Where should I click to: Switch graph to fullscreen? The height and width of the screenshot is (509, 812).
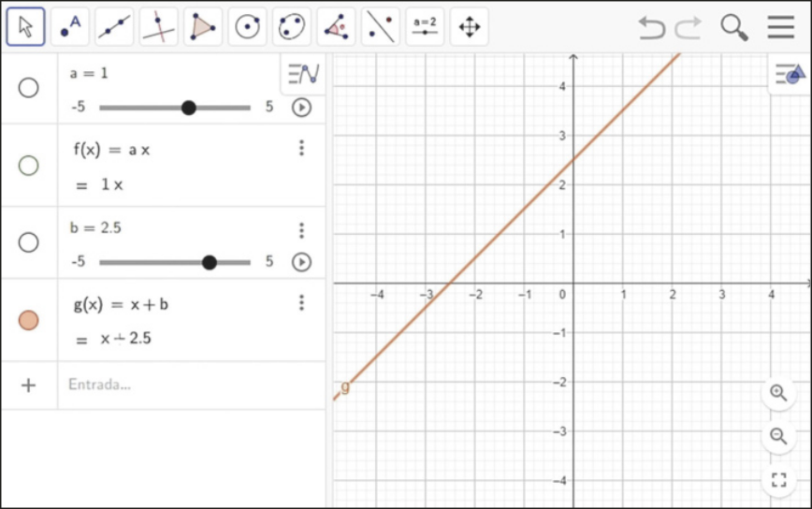click(778, 480)
